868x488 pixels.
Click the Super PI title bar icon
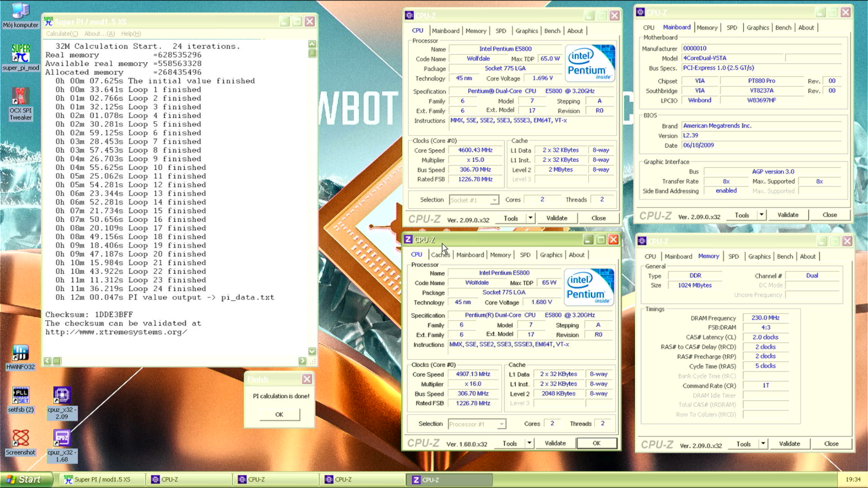(48, 21)
